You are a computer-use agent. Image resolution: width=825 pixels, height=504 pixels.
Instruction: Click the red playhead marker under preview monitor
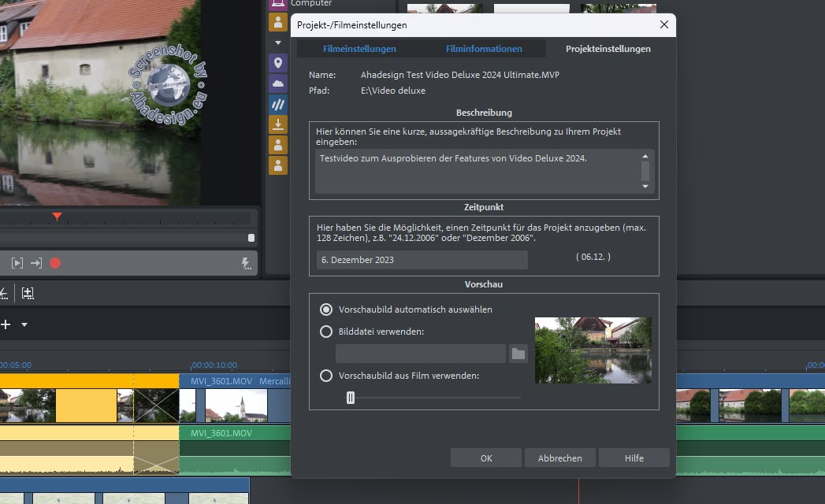(x=57, y=217)
